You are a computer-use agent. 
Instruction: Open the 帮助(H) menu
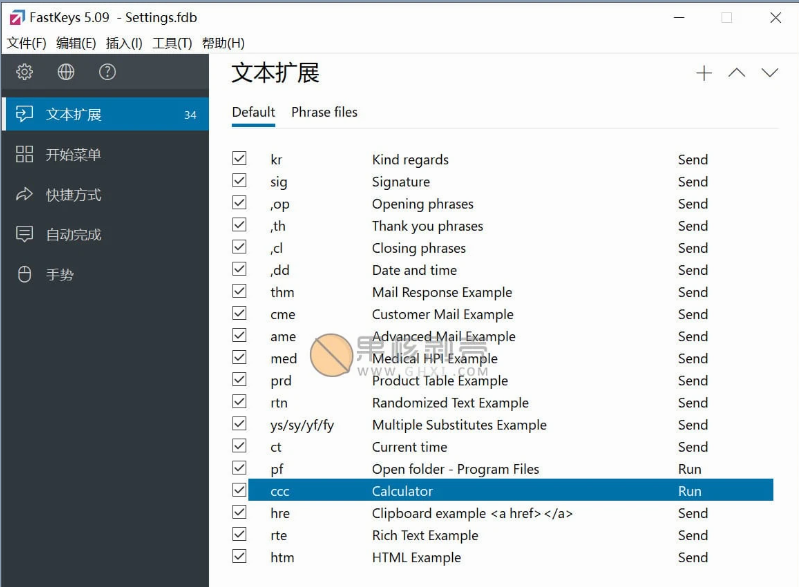(x=223, y=43)
